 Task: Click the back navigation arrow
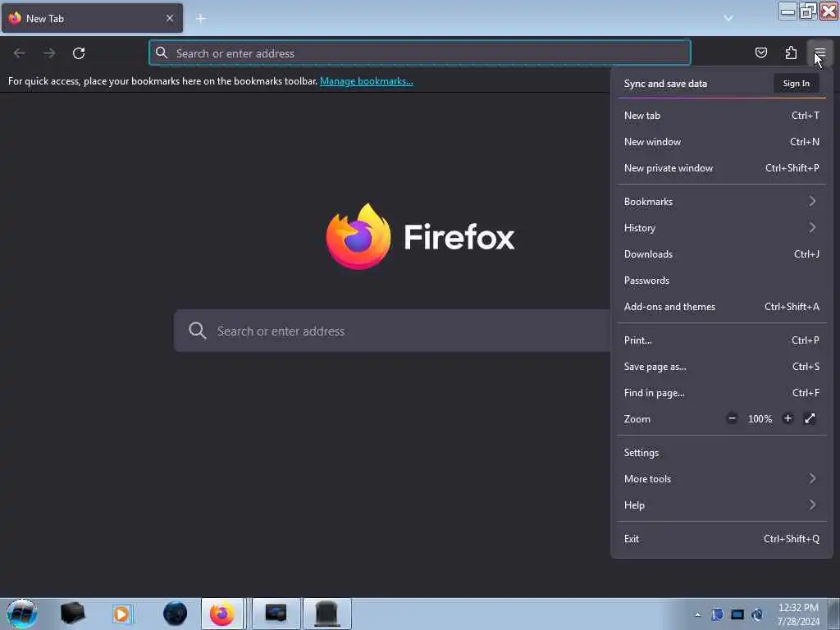pyautogui.click(x=20, y=53)
